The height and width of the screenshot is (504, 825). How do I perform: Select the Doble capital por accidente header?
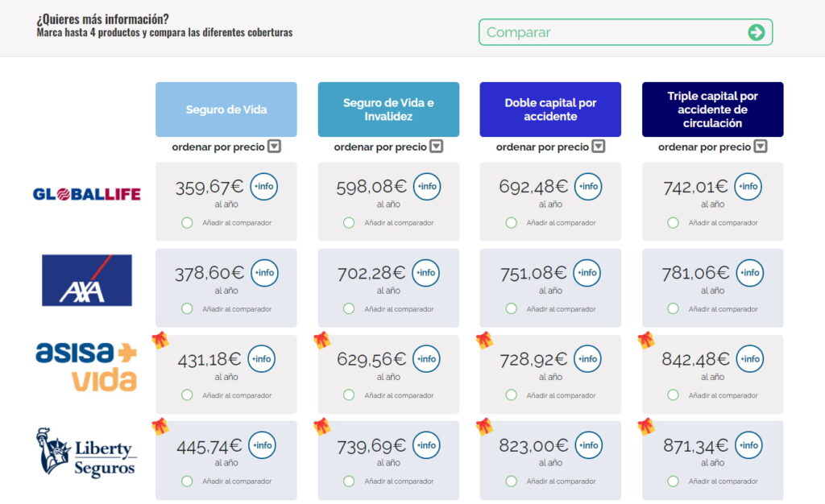(x=550, y=109)
